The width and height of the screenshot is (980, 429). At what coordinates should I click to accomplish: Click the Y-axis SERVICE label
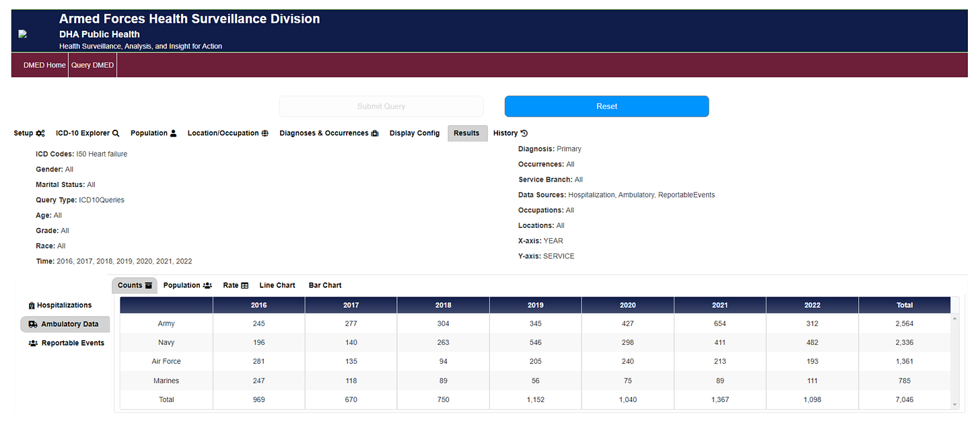click(x=547, y=256)
